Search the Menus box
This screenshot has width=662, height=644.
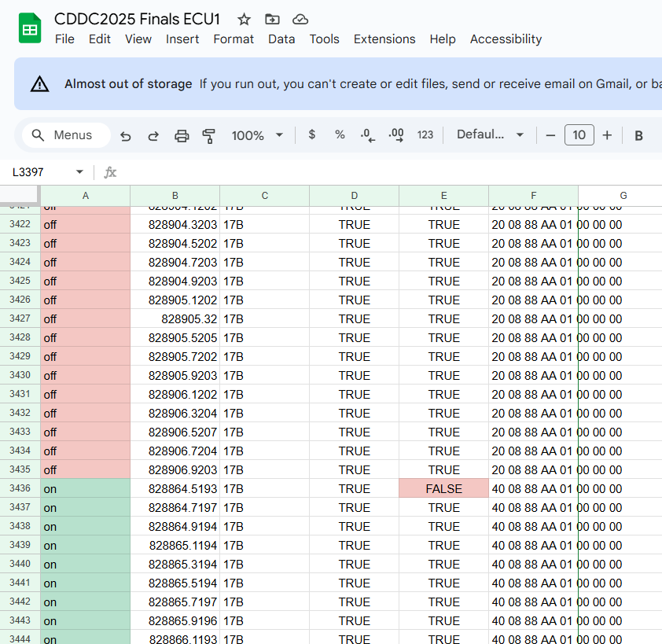(x=62, y=135)
